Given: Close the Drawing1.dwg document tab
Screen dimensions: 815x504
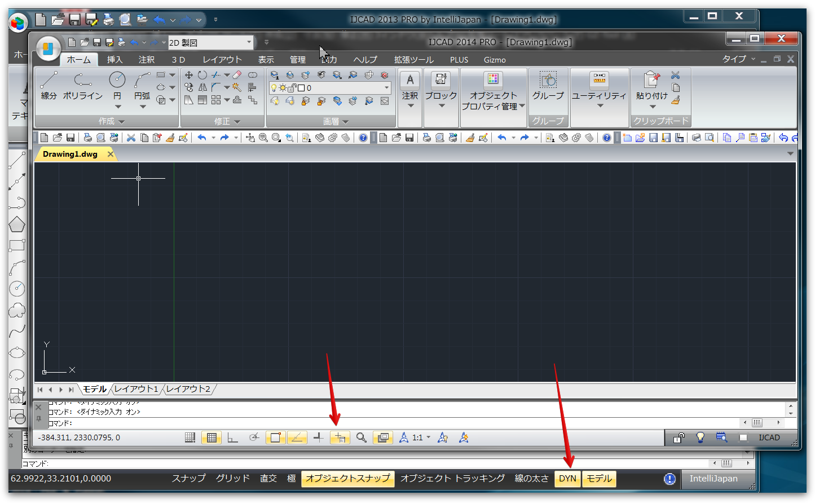Looking at the screenshot, I should [111, 154].
